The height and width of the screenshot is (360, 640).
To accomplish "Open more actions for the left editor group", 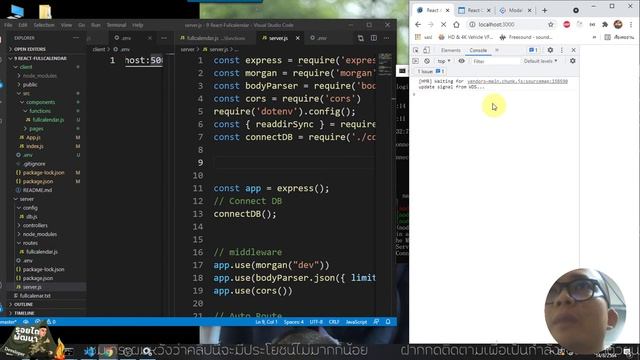I will 164,38.
